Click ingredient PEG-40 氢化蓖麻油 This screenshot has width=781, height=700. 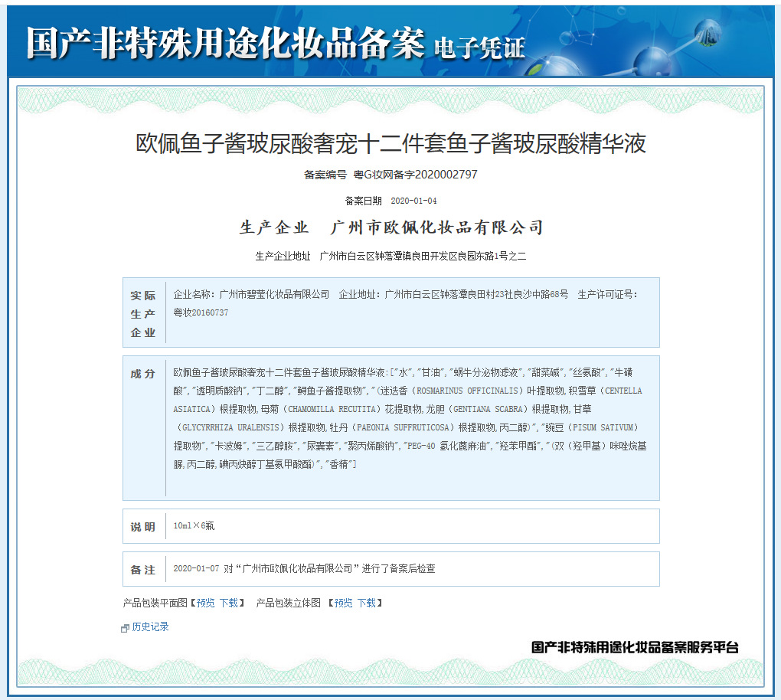tap(446, 446)
